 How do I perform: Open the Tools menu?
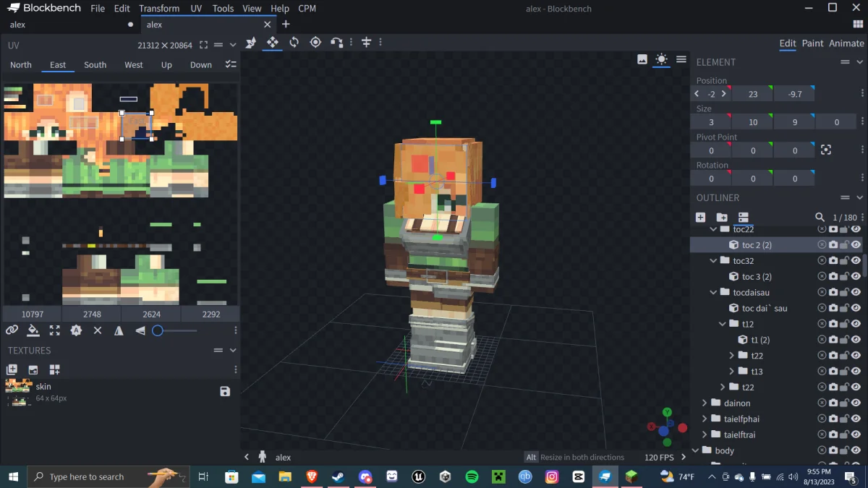pos(223,9)
